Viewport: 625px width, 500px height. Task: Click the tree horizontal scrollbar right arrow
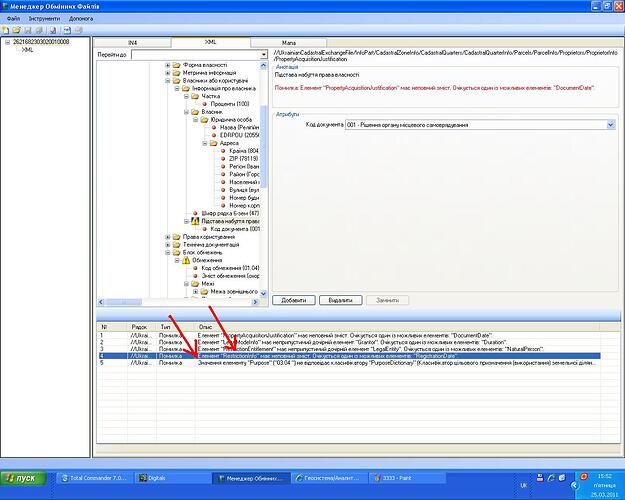click(x=256, y=302)
